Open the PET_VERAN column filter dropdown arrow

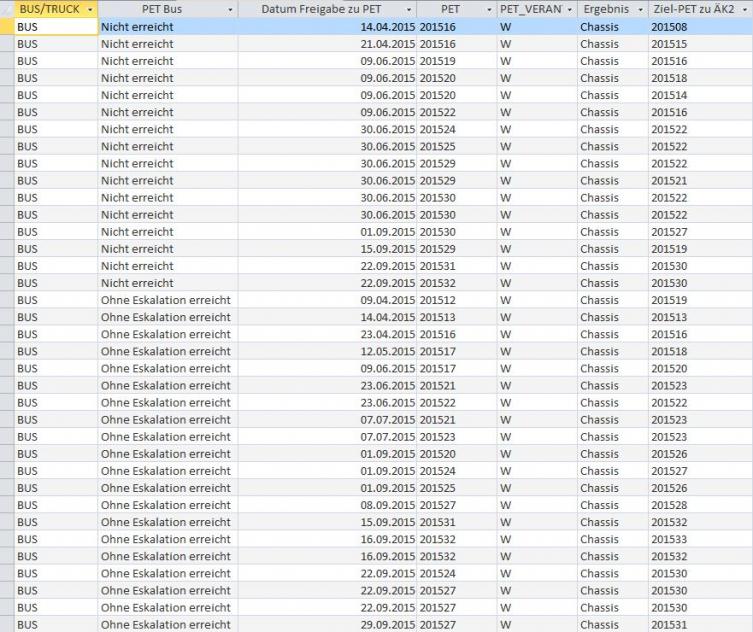coord(570,10)
